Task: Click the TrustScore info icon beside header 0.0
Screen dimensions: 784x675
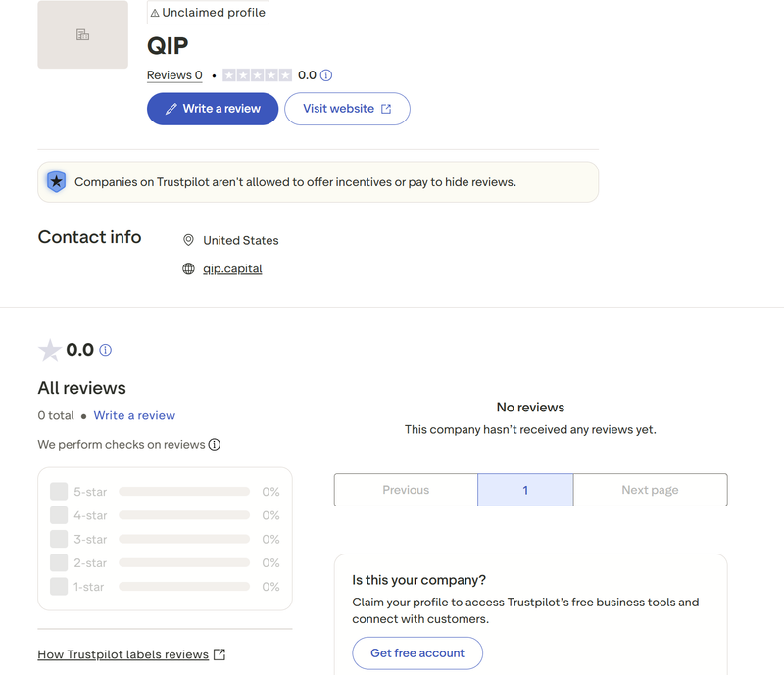Action: 326,75
